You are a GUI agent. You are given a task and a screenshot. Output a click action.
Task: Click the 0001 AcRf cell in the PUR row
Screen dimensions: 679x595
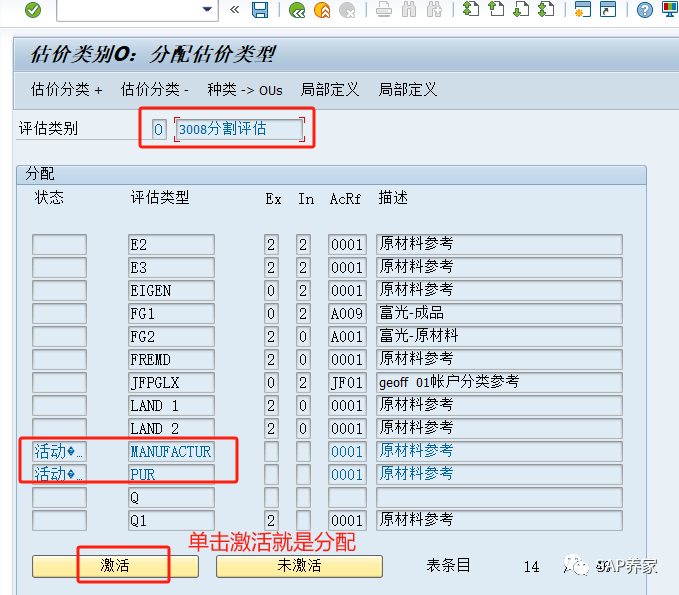click(x=347, y=475)
